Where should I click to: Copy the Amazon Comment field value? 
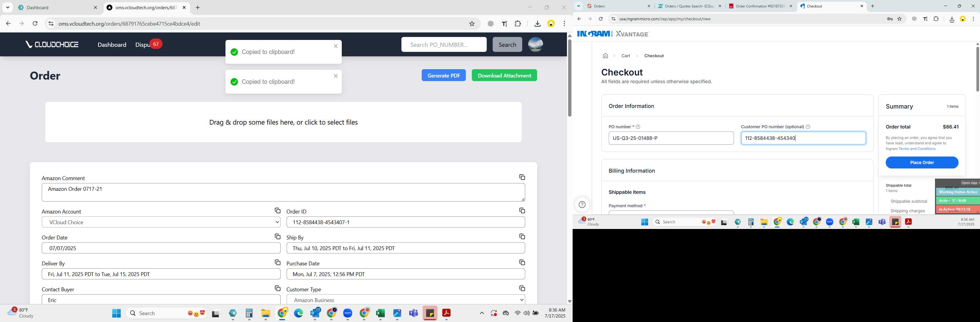click(522, 177)
